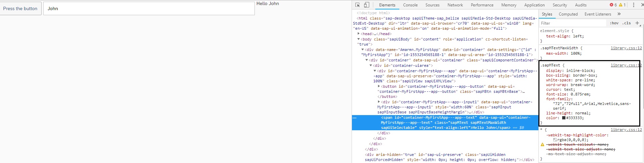Edit the 'text-align: left' declaration
The width and height of the screenshot is (644, 163).
[x=565, y=36]
